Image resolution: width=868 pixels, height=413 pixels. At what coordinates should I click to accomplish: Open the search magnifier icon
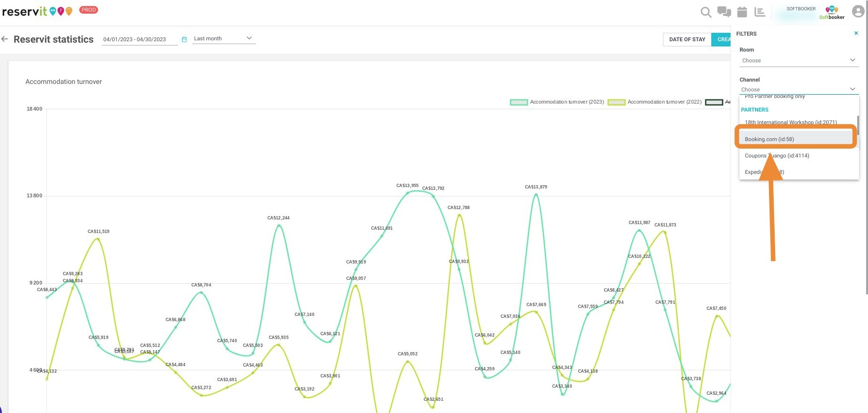pyautogui.click(x=706, y=12)
